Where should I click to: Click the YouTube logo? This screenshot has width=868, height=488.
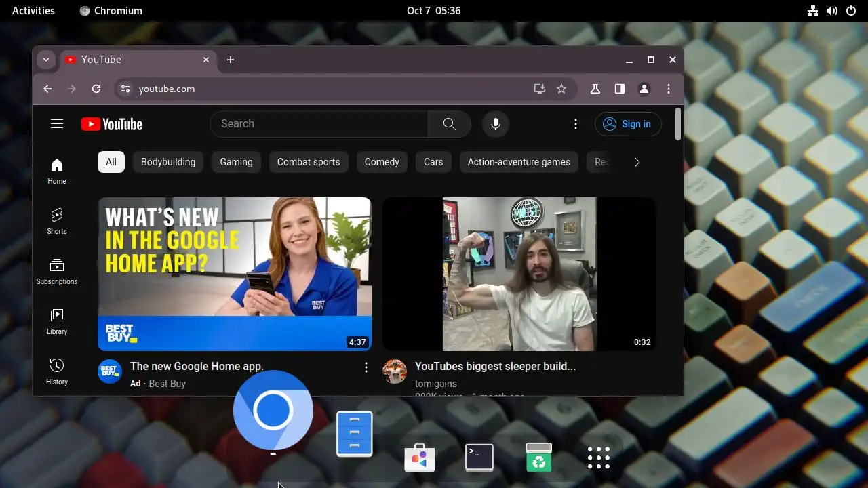coord(112,124)
